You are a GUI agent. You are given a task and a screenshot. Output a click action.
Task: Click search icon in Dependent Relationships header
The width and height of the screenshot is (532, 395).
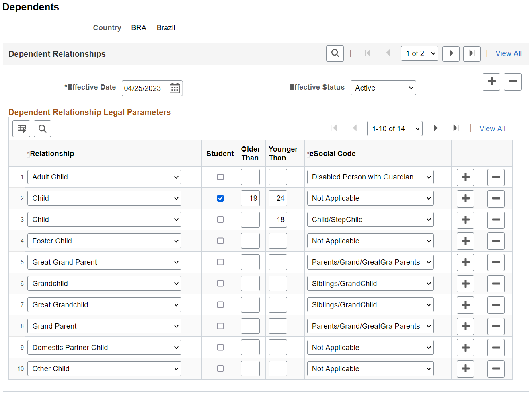[335, 53]
